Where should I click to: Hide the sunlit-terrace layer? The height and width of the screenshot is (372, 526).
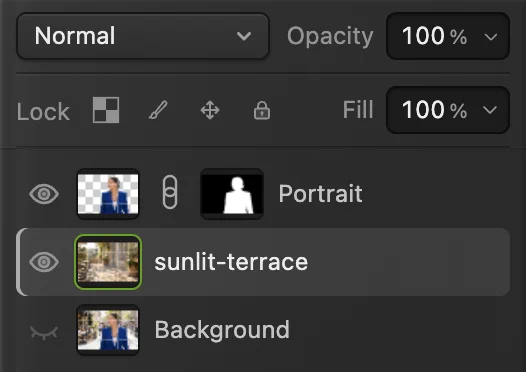point(44,262)
